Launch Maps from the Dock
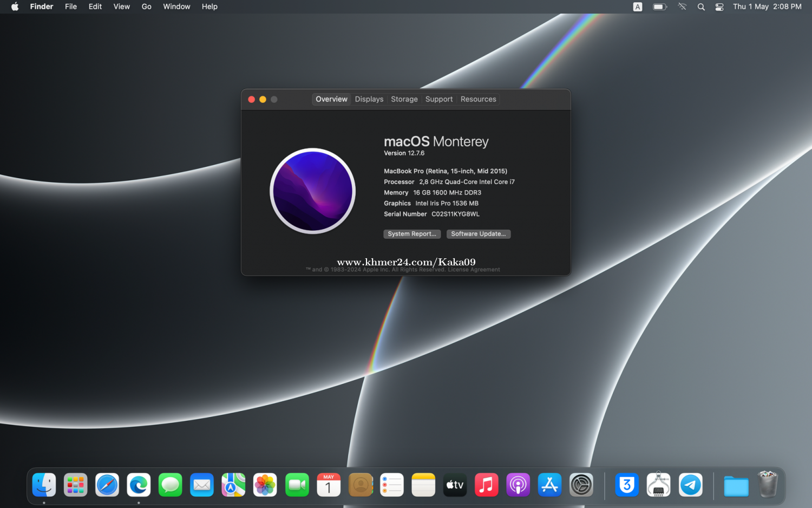The height and width of the screenshot is (508, 812). [x=233, y=485]
